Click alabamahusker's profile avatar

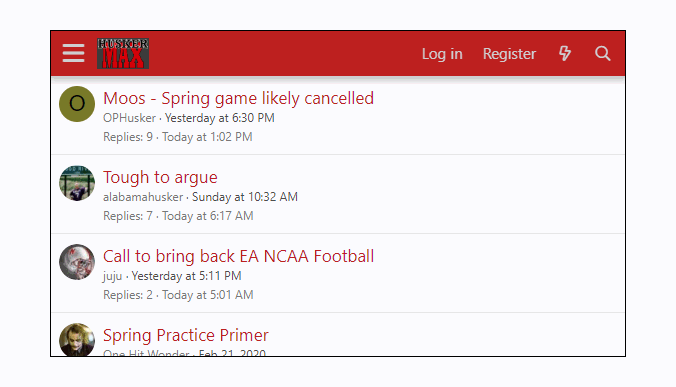[x=77, y=183]
